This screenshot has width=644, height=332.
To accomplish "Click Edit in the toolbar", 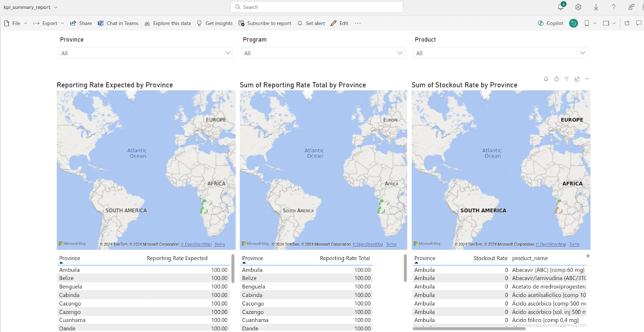I will (x=339, y=23).
